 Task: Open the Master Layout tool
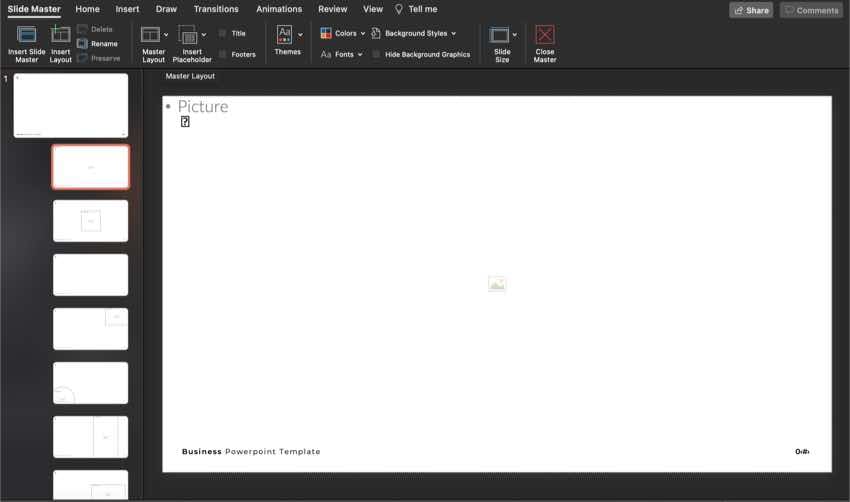[x=151, y=35]
